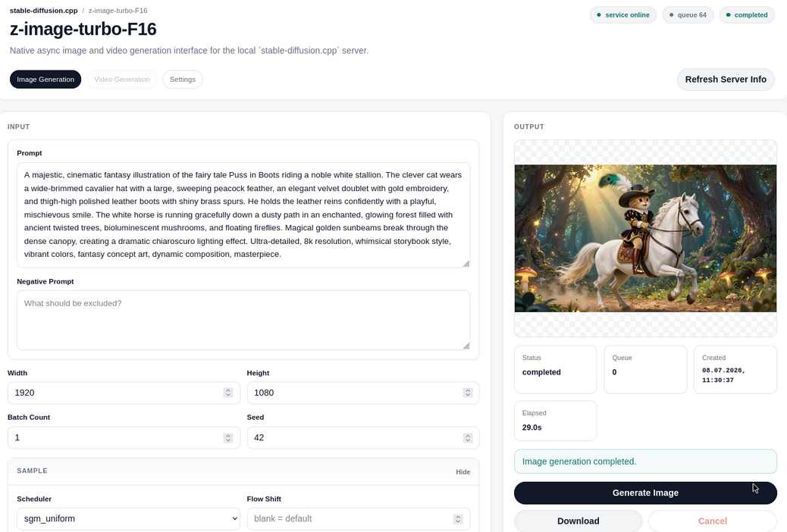The width and height of the screenshot is (787, 532).
Task: Click the Batch Count stepper arrows
Action: pyautogui.click(x=228, y=437)
